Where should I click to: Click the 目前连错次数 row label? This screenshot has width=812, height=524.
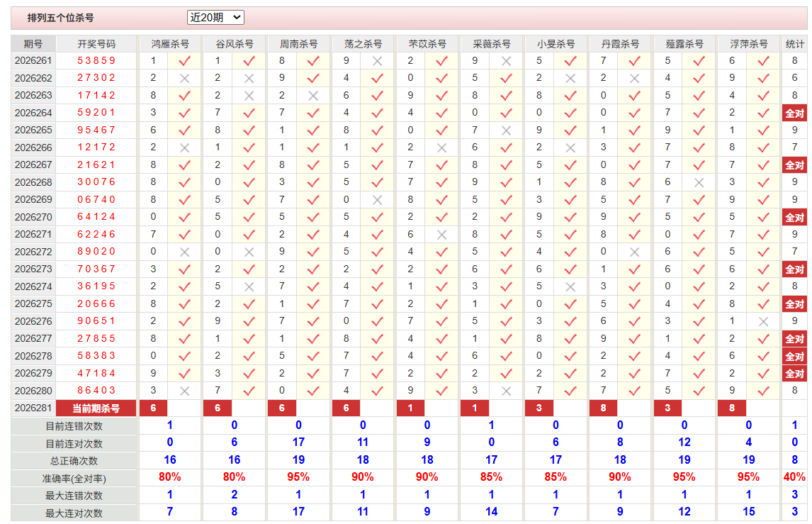pos(74,426)
